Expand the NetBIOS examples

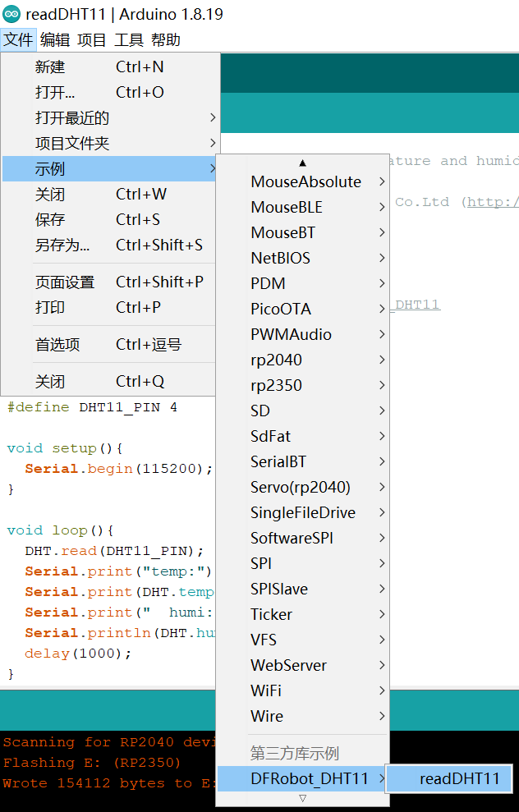[302, 258]
